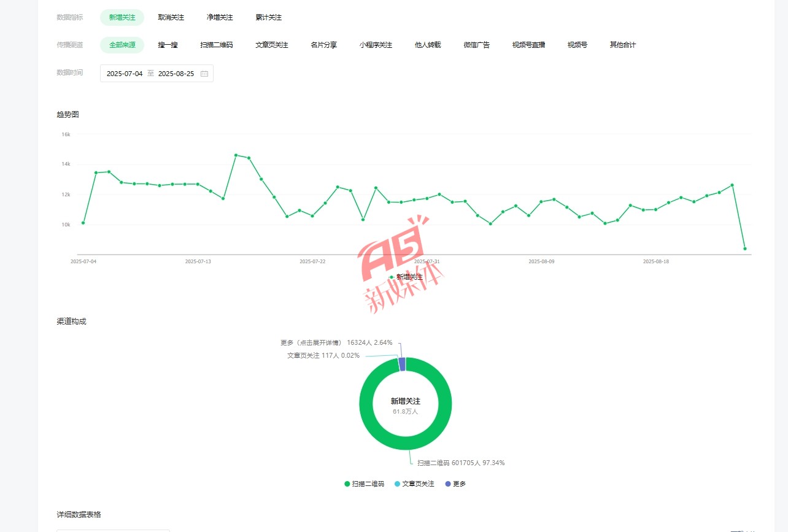Filter channel by 搜一搜
The width and height of the screenshot is (788, 532).
coord(168,45)
